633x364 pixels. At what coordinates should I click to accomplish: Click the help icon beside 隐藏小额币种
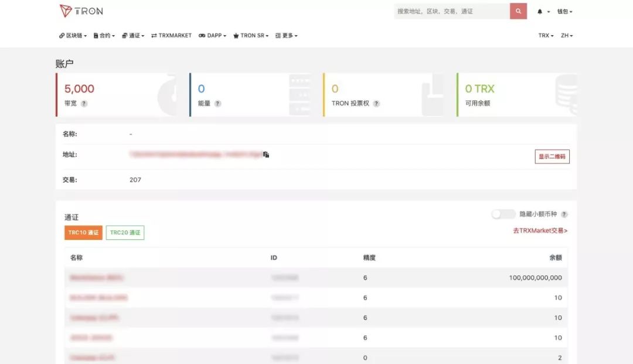(x=564, y=215)
